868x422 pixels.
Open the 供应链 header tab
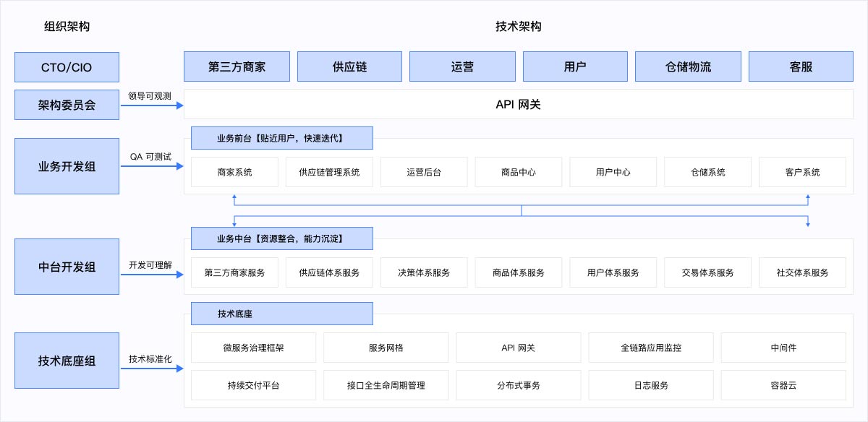click(349, 66)
